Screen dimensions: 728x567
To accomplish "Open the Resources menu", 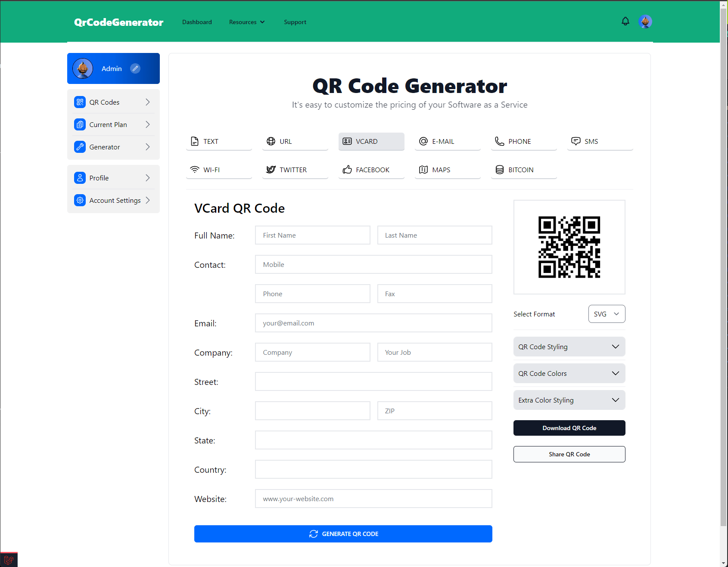I will (246, 22).
